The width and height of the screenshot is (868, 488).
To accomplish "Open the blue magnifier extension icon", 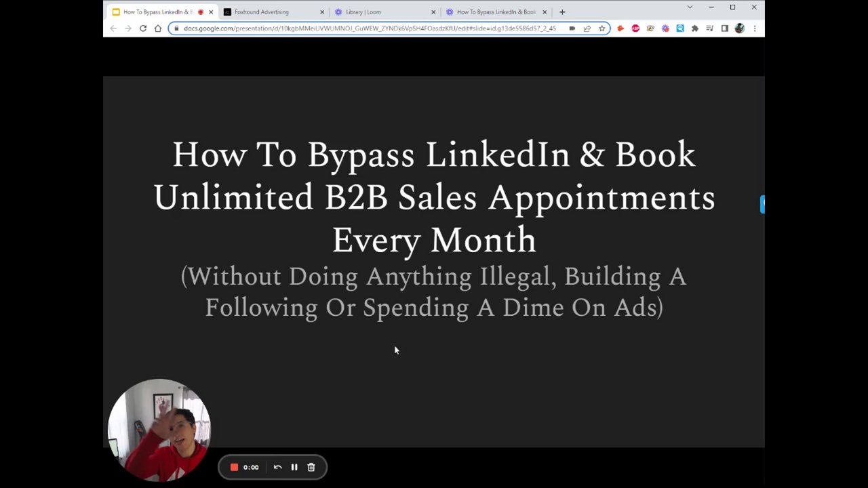I will coord(680,28).
